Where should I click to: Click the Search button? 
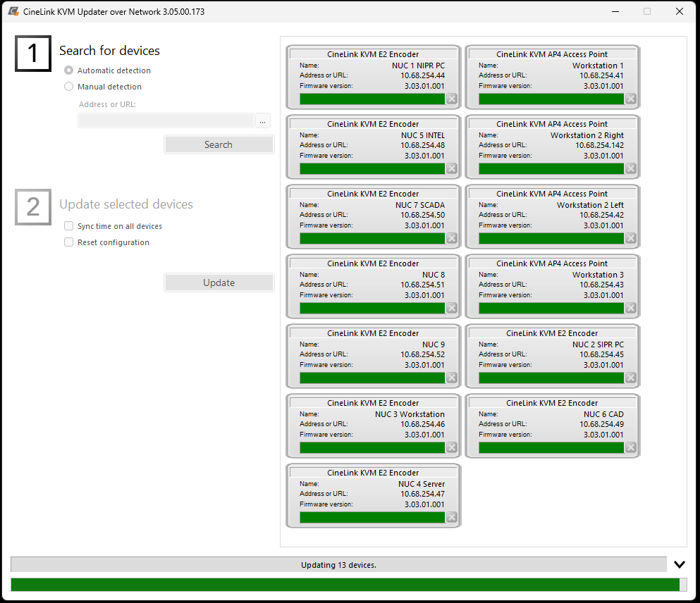pos(219,144)
